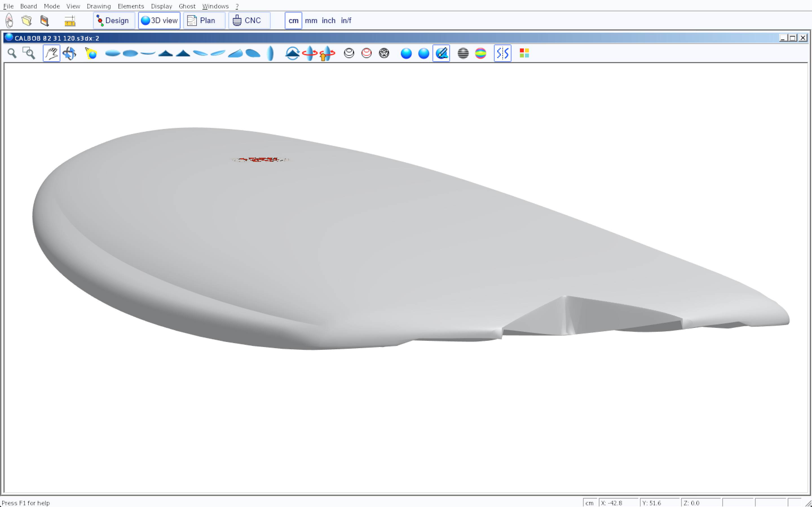This screenshot has width=812, height=507.
Task: Open the Board menu
Action: [28, 6]
